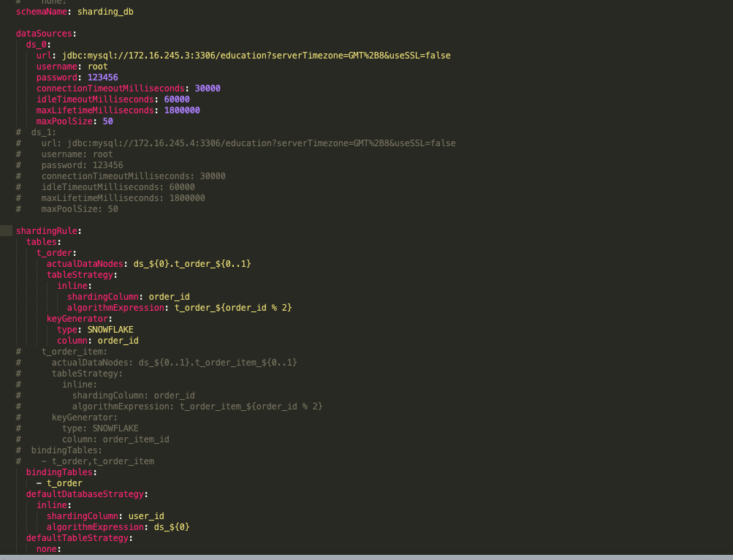
Task: Click the active actualDataNodes key
Action: tap(85, 264)
